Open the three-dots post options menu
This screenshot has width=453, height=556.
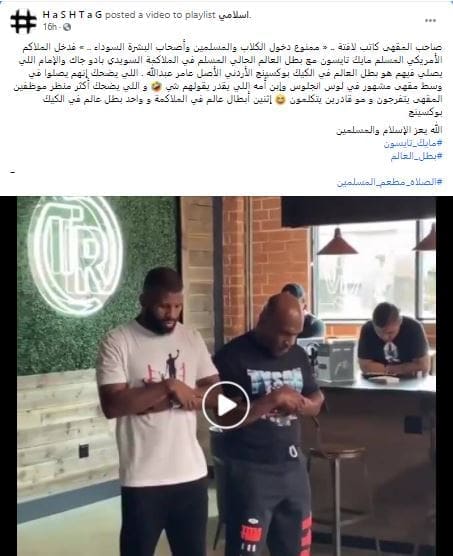point(430,21)
